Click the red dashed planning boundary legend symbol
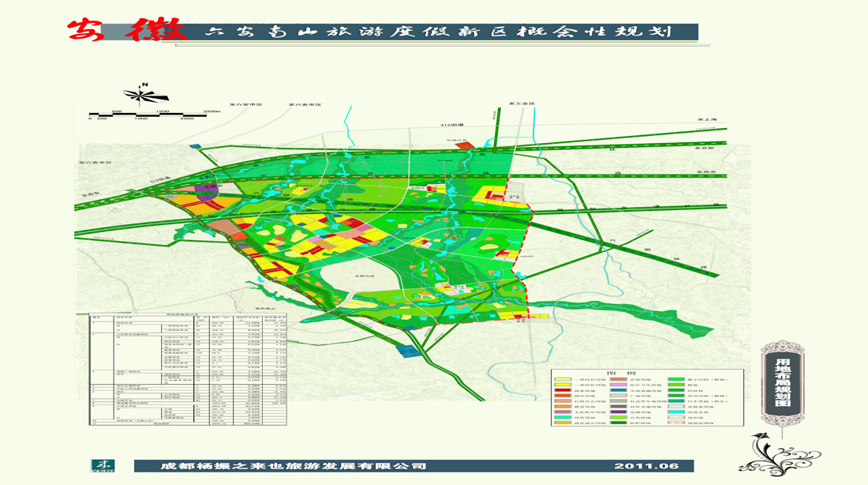This screenshot has height=485, width=868. [x=676, y=423]
